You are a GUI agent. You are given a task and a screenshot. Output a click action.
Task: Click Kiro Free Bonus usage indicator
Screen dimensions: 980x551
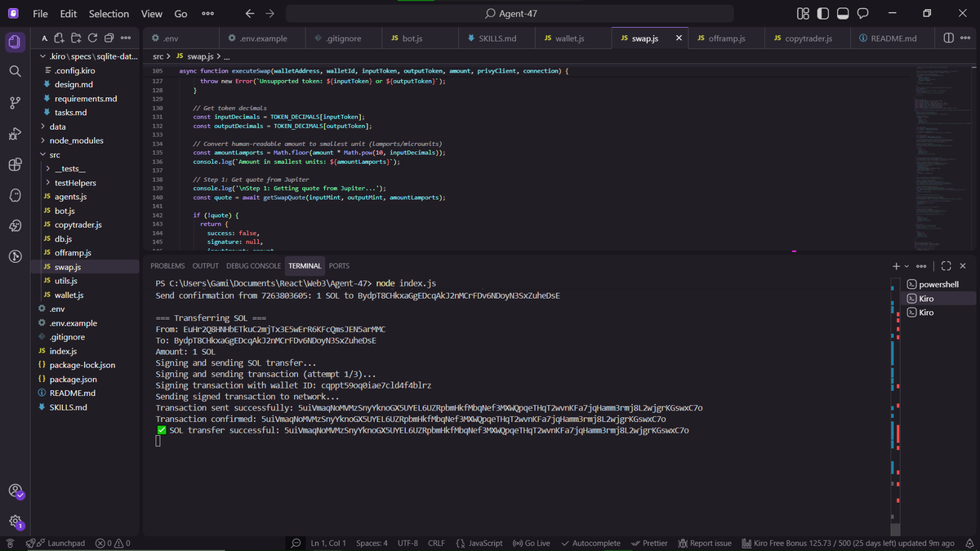[x=848, y=543]
